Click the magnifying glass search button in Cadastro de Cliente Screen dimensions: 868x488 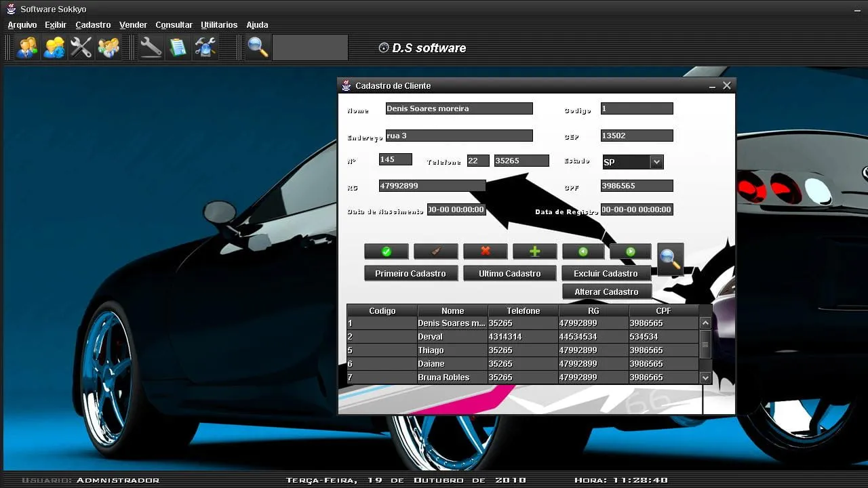coord(670,258)
